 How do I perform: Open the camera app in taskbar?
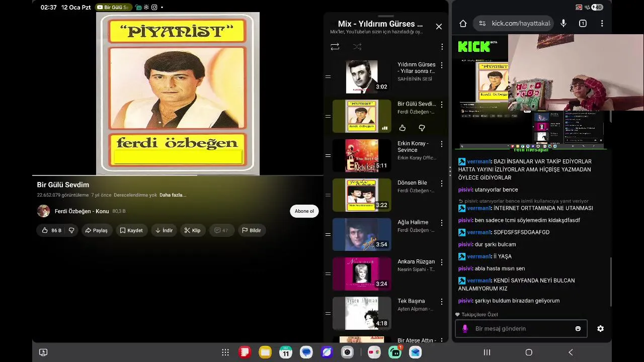(347, 352)
